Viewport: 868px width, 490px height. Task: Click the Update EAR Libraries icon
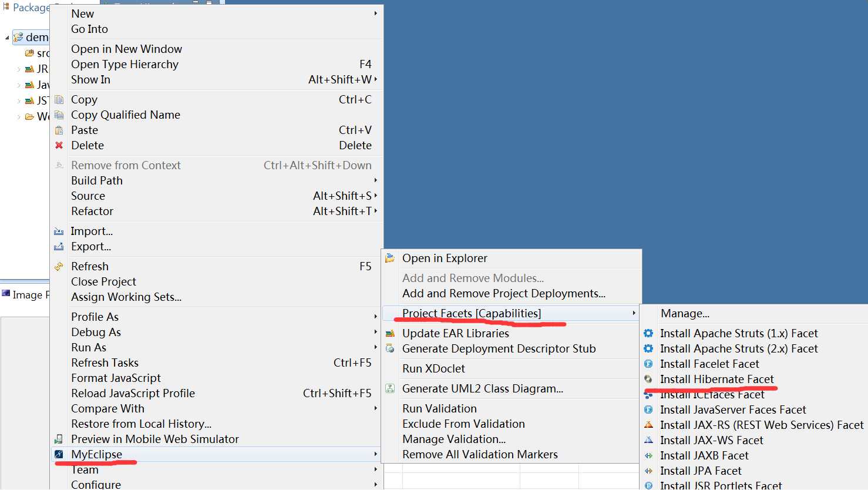pos(390,333)
